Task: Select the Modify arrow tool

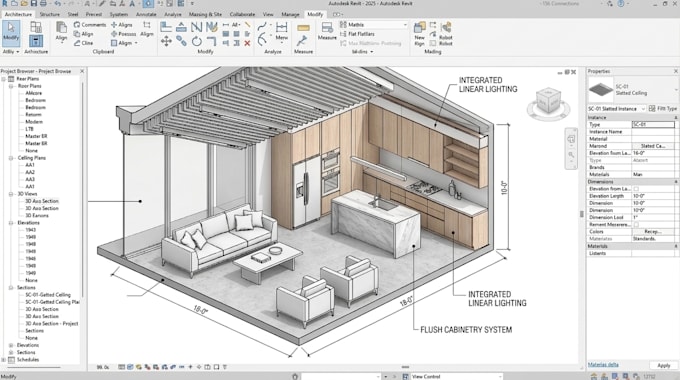Action: (x=11, y=33)
